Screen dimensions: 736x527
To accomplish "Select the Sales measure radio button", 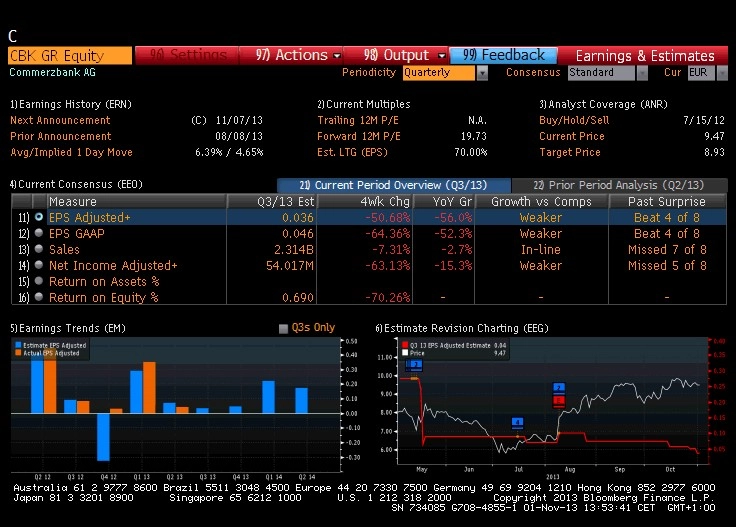I will pos(39,249).
